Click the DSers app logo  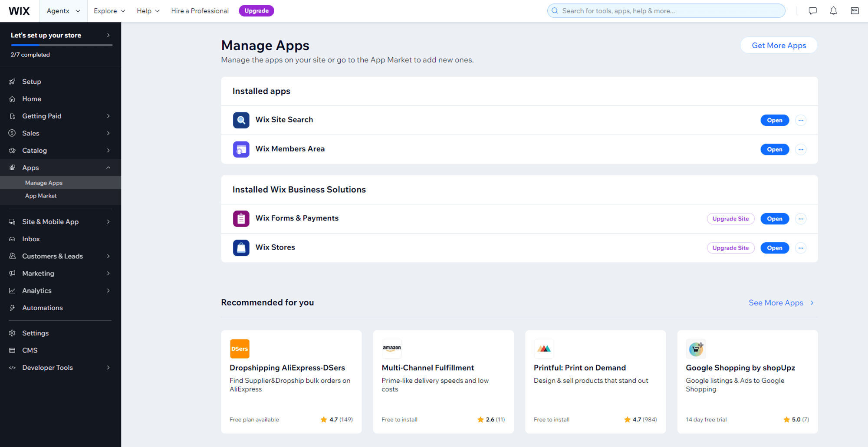pos(240,348)
